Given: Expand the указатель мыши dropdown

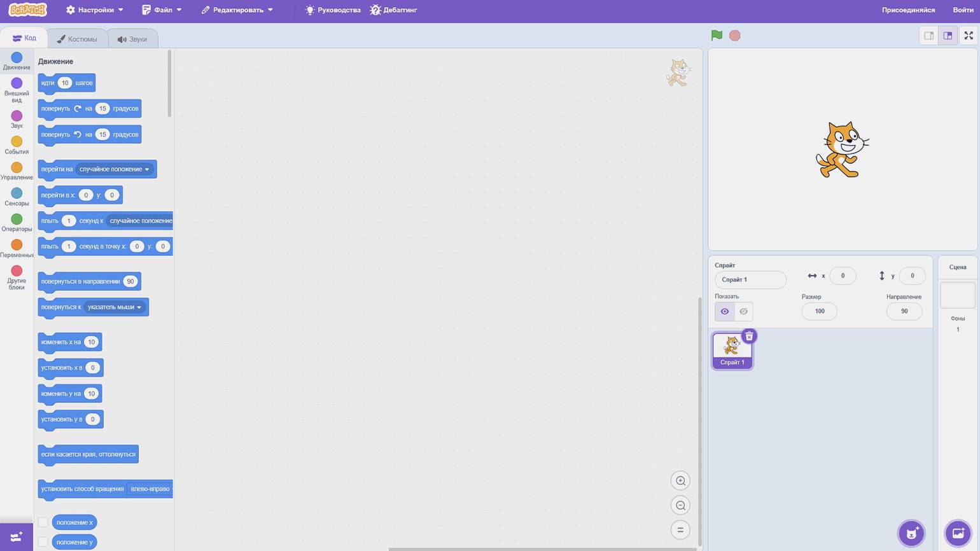Looking at the screenshot, I should [x=139, y=307].
